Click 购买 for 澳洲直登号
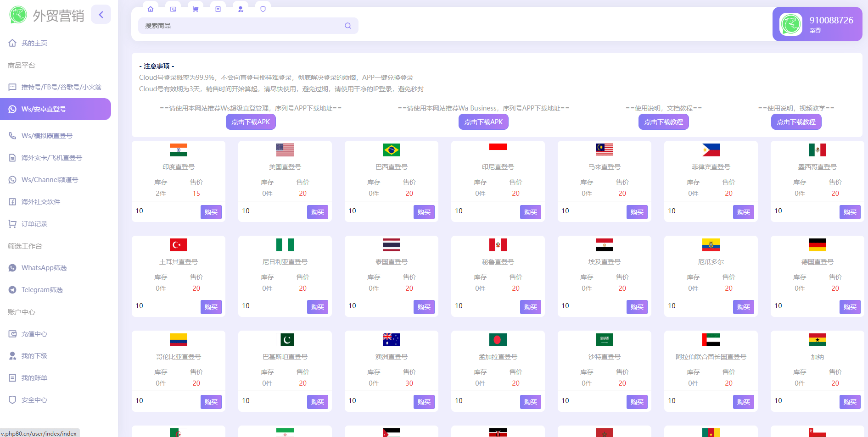This screenshot has height=437, width=868. (424, 402)
